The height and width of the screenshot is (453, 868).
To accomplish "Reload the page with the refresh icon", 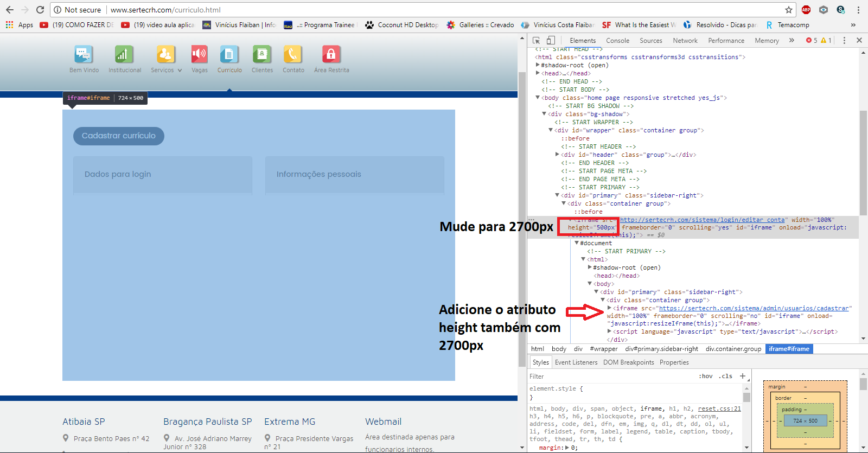I will point(40,10).
